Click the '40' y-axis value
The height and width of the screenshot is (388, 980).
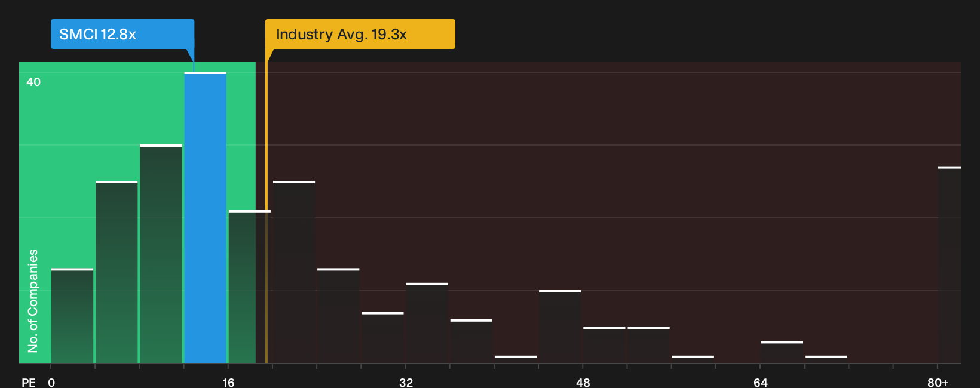tap(33, 82)
